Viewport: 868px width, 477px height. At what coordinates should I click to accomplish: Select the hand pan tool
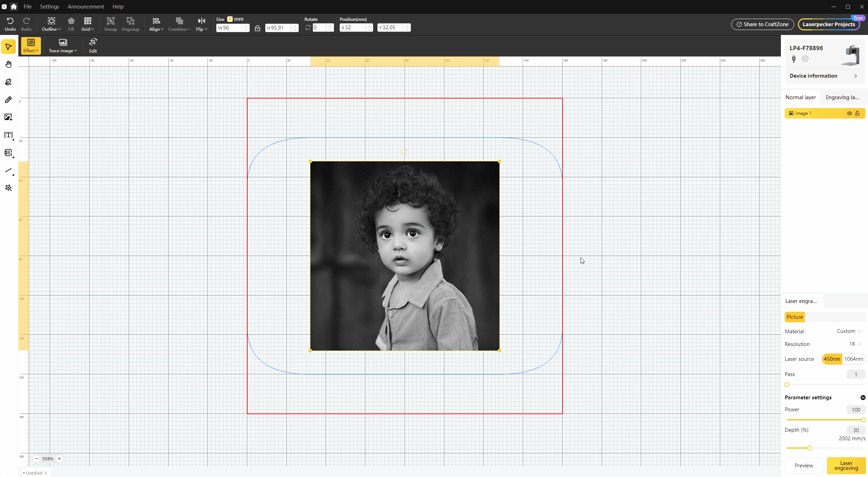8,64
